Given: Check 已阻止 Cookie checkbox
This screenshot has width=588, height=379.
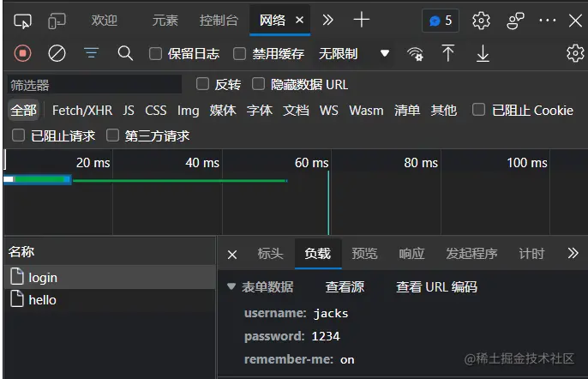Looking at the screenshot, I should [478, 110].
